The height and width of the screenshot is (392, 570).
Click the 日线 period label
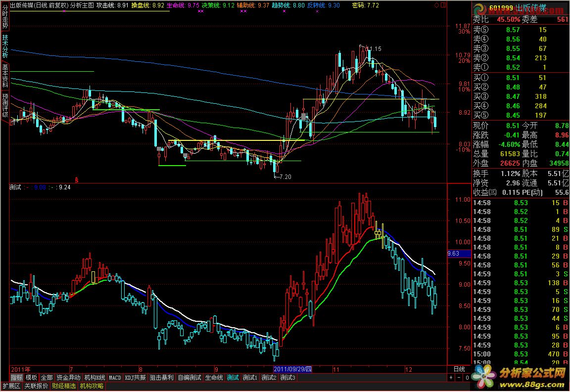[x=459, y=369]
